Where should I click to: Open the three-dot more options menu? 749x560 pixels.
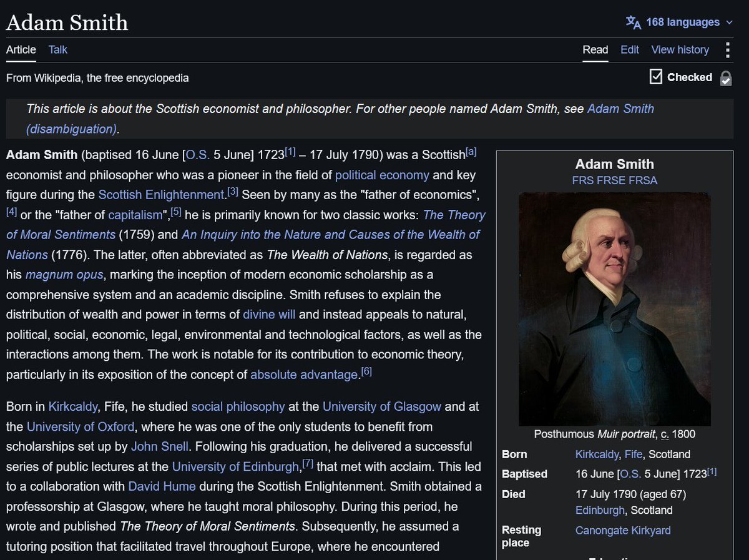click(727, 50)
